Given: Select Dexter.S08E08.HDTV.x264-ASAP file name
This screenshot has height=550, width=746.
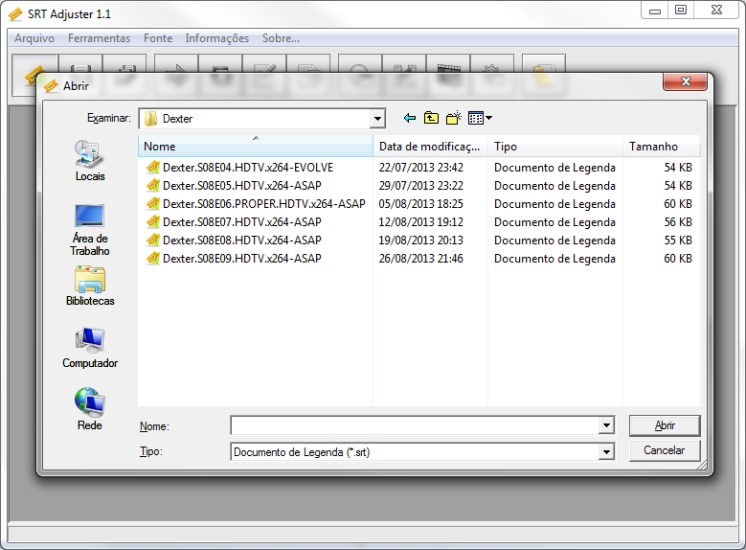Looking at the screenshot, I should 242,240.
